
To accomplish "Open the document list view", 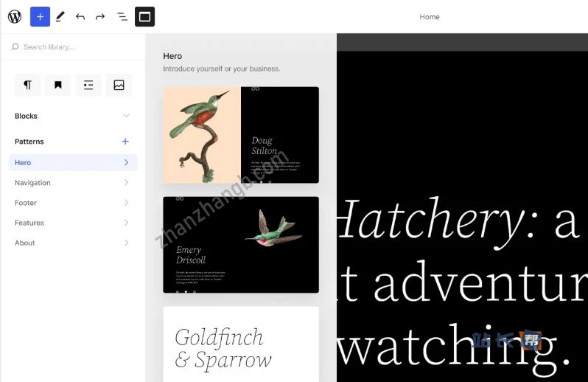I will (122, 16).
